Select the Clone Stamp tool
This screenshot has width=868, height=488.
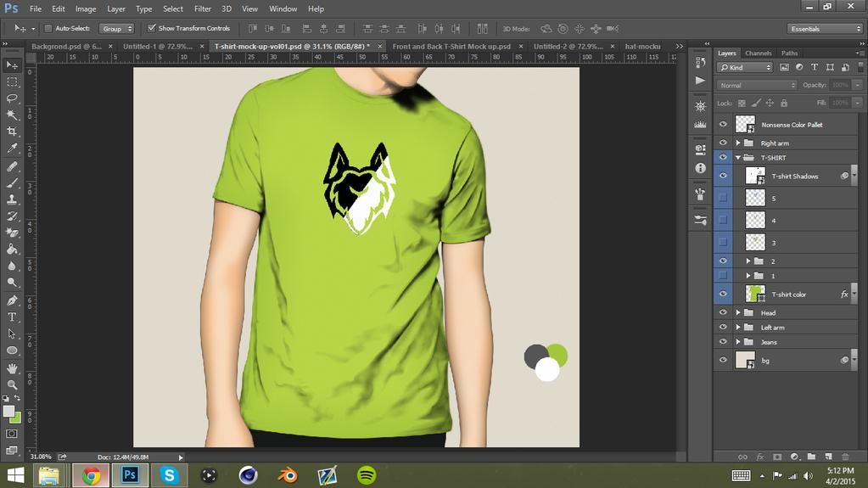[x=12, y=199]
